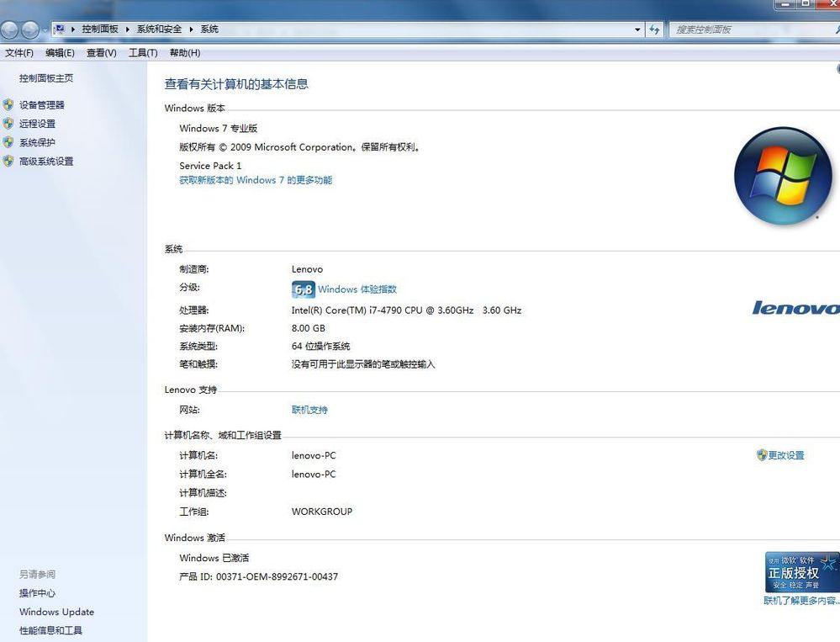Click the 正版授权 genuine Microsoft badge
The width and height of the screenshot is (840, 642).
click(x=802, y=572)
